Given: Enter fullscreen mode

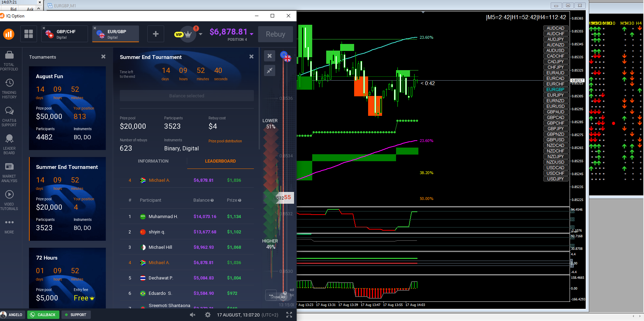Looking at the screenshot, I should click(x=289, y=315).
